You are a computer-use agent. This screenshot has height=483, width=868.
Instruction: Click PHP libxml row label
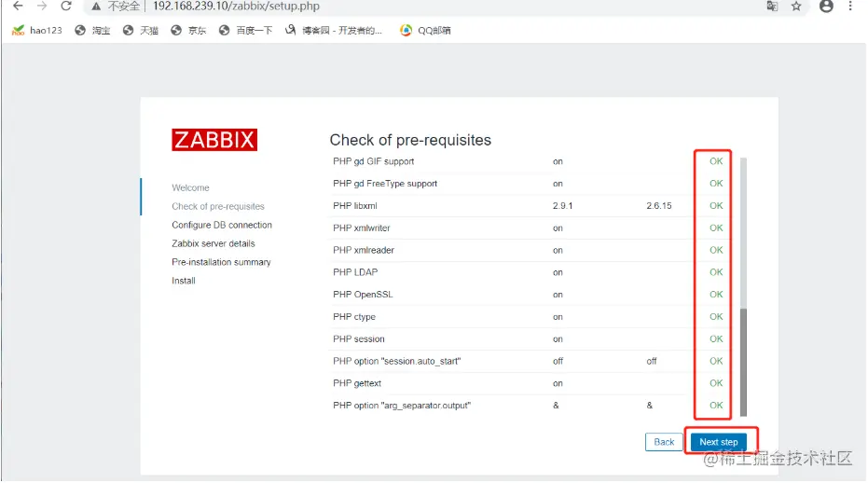[x=355, y=205]
